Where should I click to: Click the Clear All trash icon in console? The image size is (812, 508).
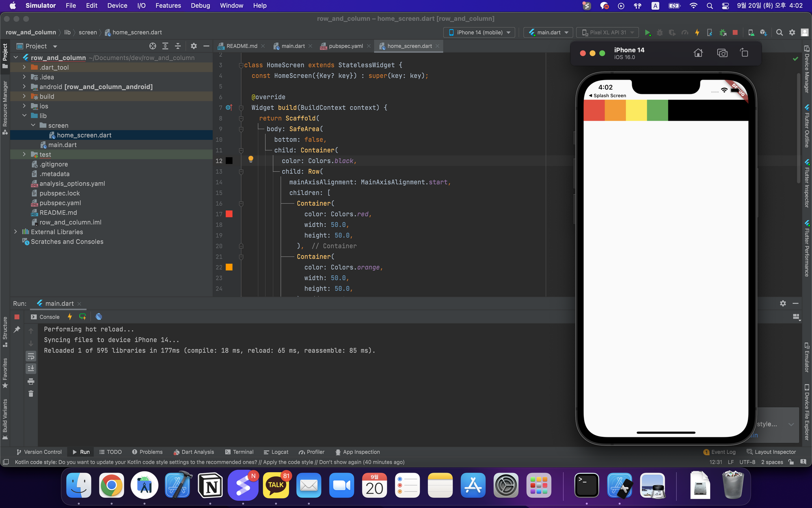31,394
